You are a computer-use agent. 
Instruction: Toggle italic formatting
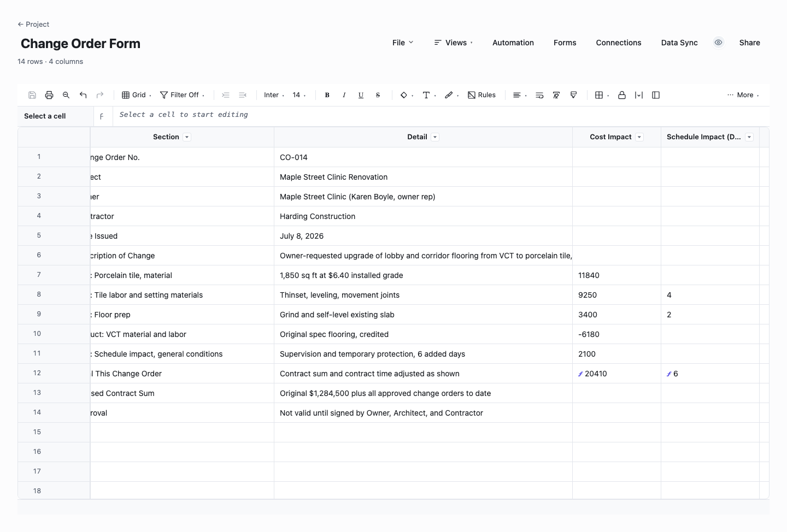click(x=344, y=95)
